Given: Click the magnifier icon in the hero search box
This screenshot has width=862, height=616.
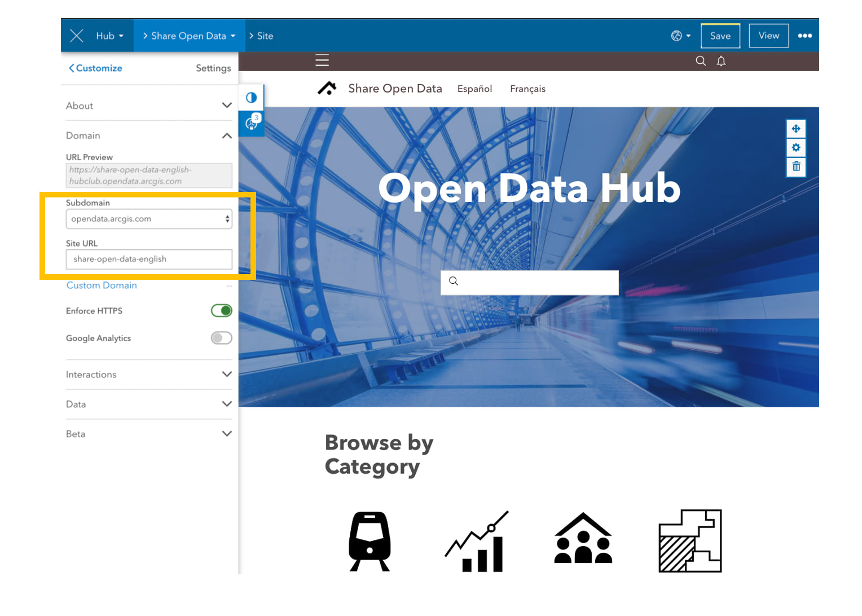Looking at the screenshot, I should click(x=454, y=281).
